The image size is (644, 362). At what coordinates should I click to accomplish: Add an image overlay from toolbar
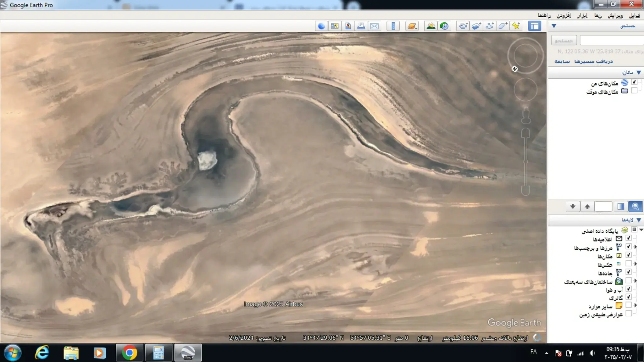click(x=476, y=26)
